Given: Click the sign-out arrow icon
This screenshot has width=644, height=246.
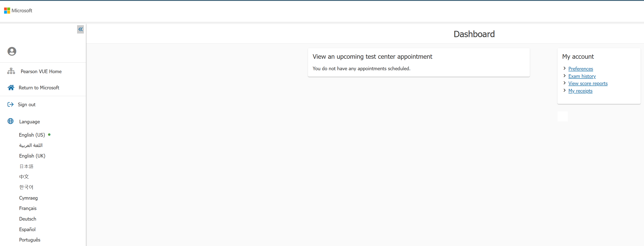Looking at the screenshot, I should point(10,104).
